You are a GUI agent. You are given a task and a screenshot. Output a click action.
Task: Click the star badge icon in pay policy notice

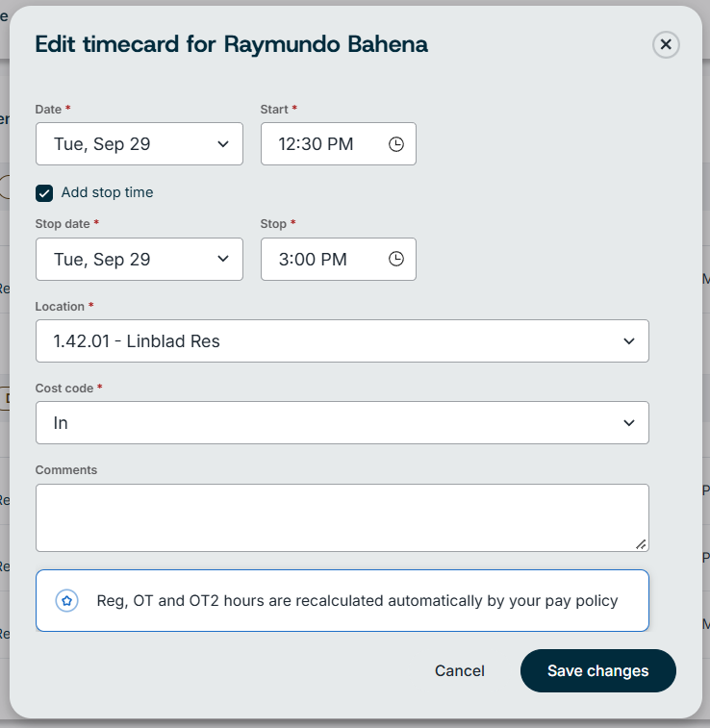[x=67, y=601]
